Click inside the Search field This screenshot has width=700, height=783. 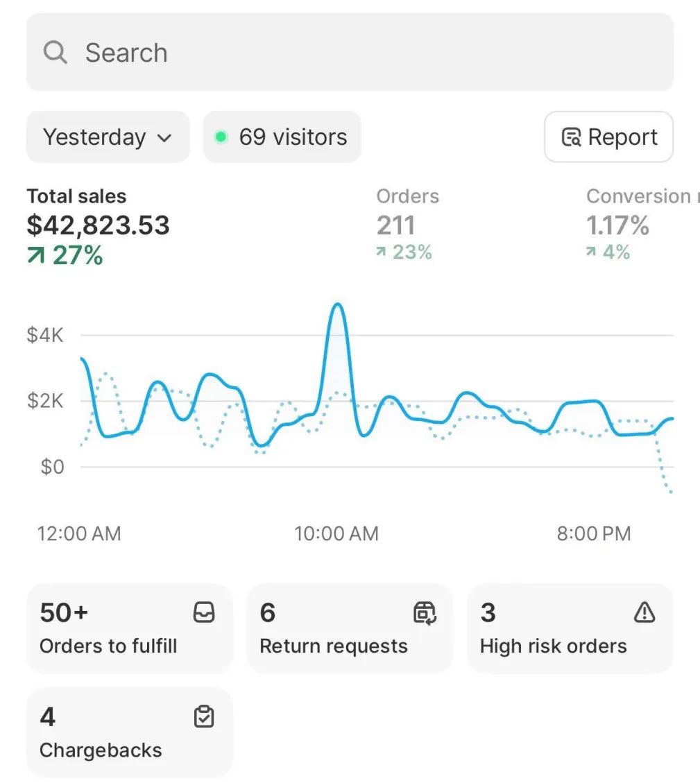(350, 52)
